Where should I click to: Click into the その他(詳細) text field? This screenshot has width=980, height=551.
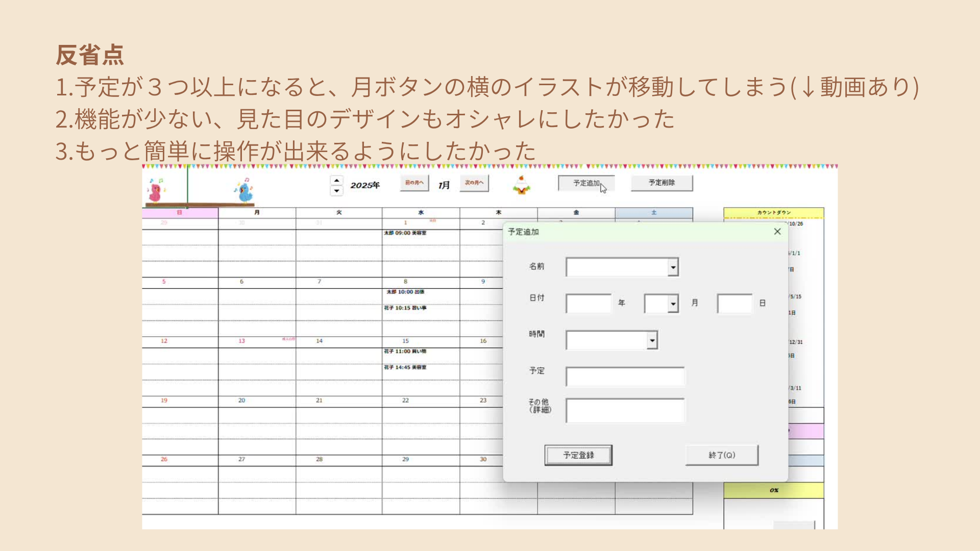coord(625,411)
